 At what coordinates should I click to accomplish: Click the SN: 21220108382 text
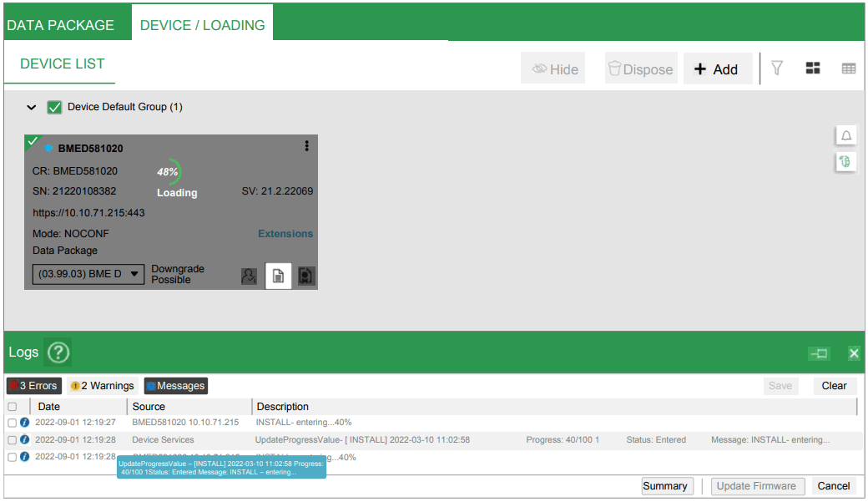point(74,191)
